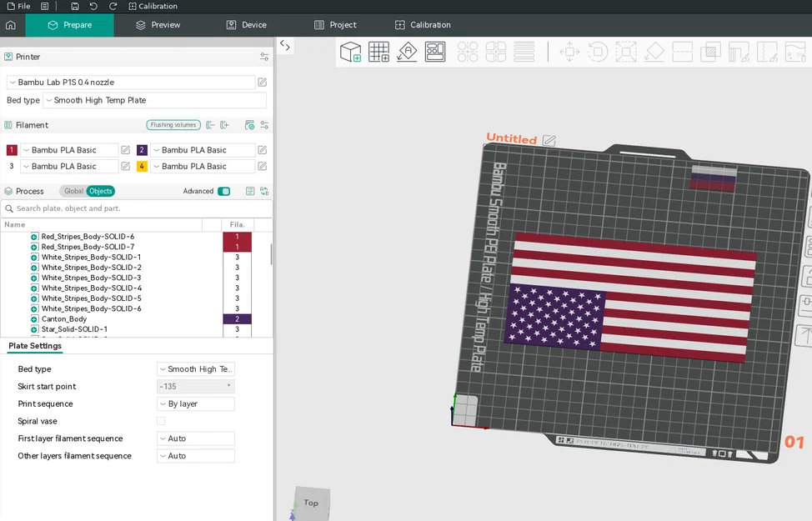Open Plate Settings Bed type dropdown

[196, 368]
